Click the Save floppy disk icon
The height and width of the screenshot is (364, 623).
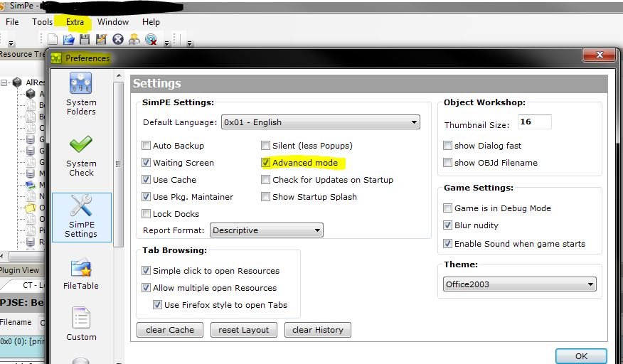[85, 40]
